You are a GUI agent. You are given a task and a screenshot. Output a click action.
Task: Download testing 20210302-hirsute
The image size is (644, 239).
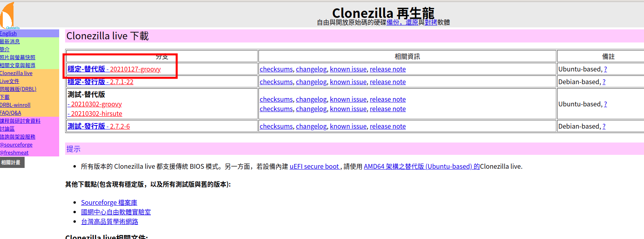[x=95, y=114]
